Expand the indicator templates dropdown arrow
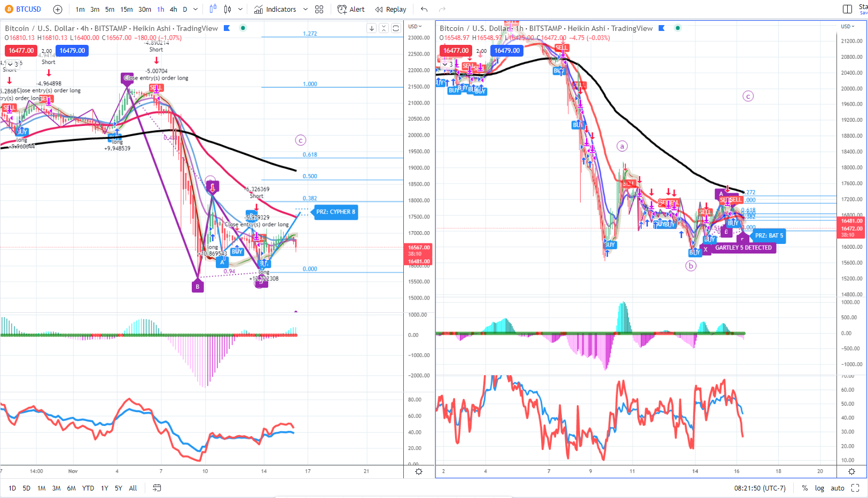This screenshot has width=868, height=498. click(x=306, y=9)
